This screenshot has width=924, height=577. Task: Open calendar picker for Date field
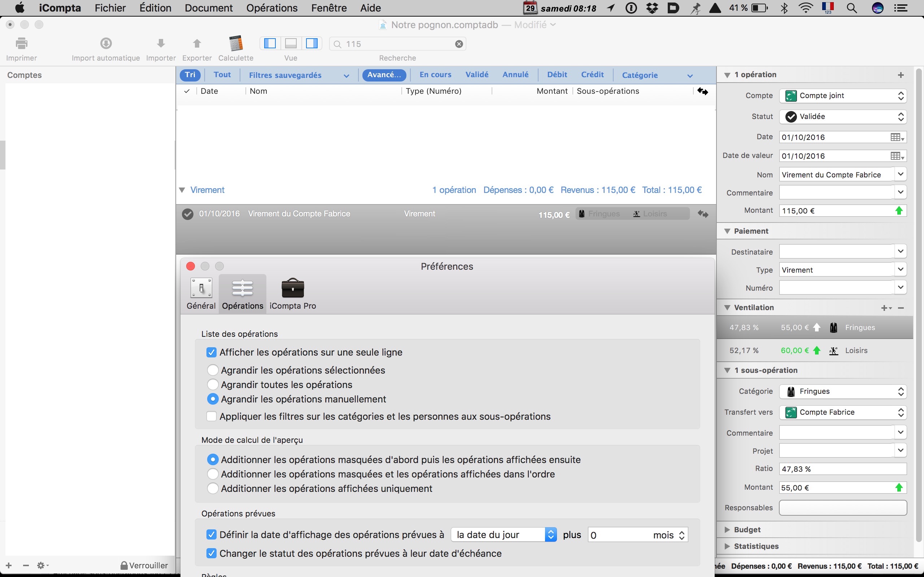897,137
